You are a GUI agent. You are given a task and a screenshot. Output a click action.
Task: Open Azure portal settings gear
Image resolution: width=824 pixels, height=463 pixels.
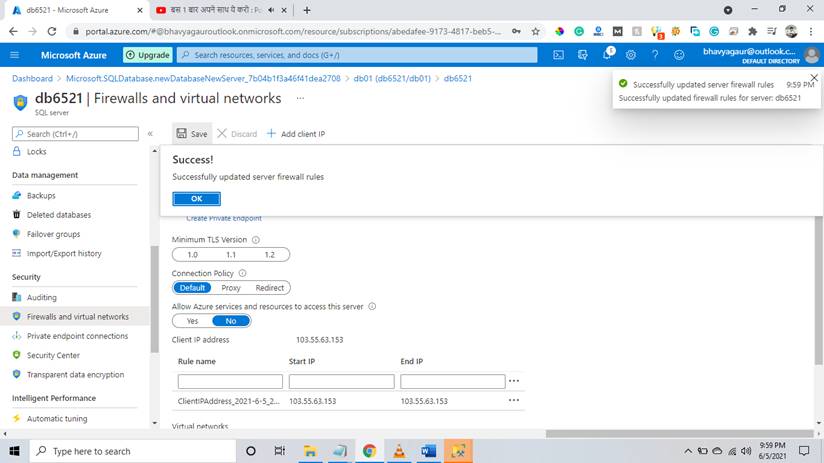pyautogui.click(x=631, y=55)
